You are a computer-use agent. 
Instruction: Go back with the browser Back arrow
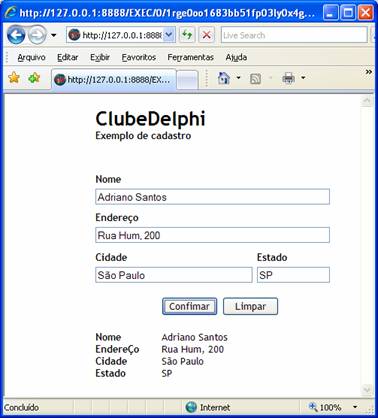[16, 35]
